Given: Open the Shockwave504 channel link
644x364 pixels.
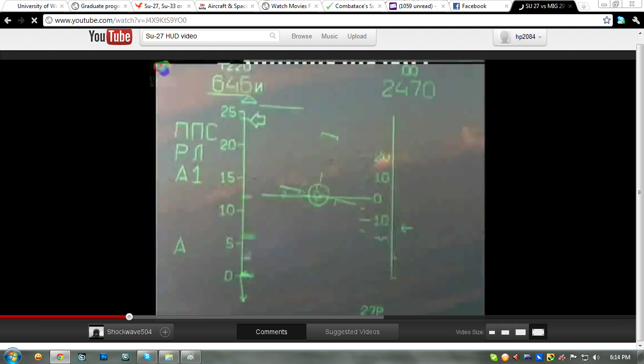Looking at the screenshot, I should click(x=129, y=332).
